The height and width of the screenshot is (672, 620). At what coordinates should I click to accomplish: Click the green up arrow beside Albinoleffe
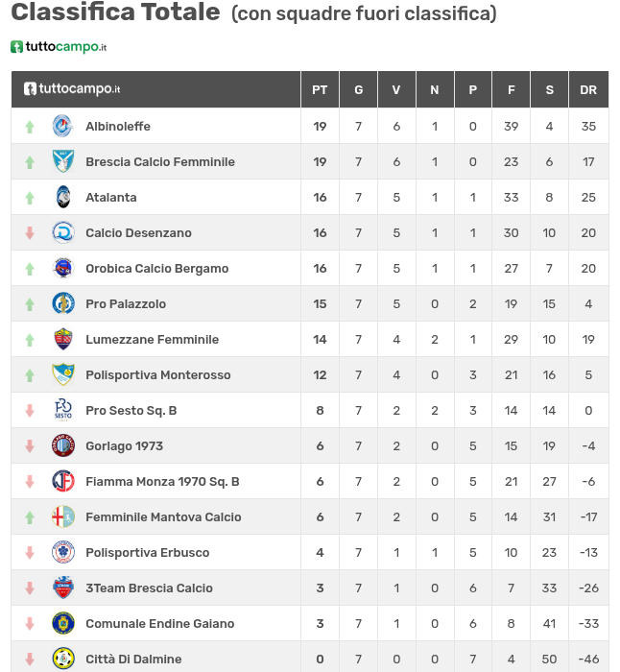coord(30,127)
